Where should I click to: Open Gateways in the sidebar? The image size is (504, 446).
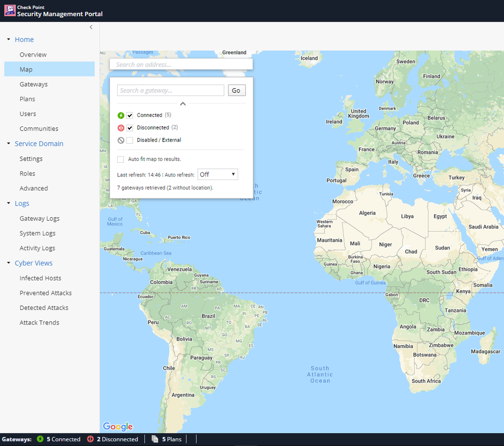[33, 84]
